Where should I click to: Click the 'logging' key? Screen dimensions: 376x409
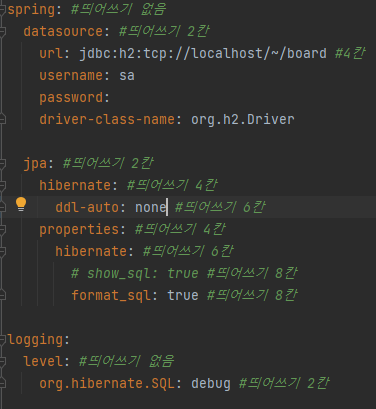(35, 340)
